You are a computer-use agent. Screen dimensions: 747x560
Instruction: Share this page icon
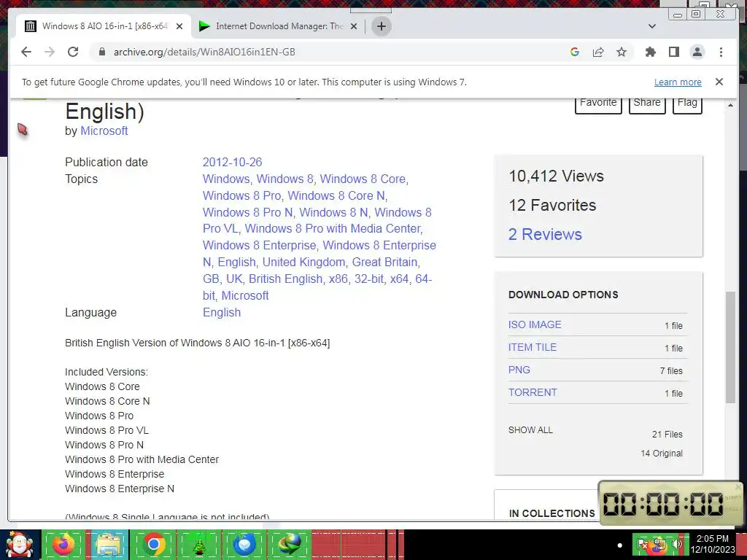pyautogui.click(x=598, y=52)
